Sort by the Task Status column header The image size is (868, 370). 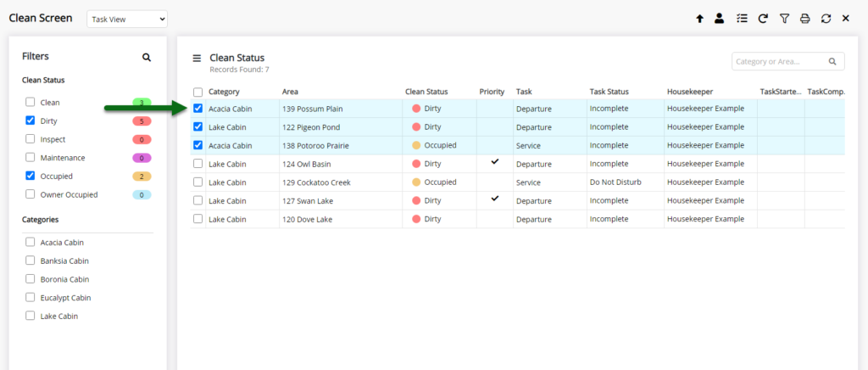click(609, 92)
